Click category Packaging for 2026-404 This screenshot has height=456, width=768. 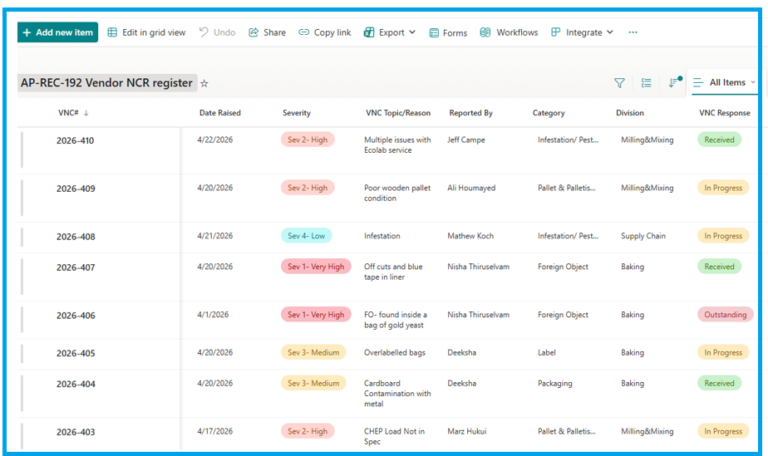click(555, 383)
